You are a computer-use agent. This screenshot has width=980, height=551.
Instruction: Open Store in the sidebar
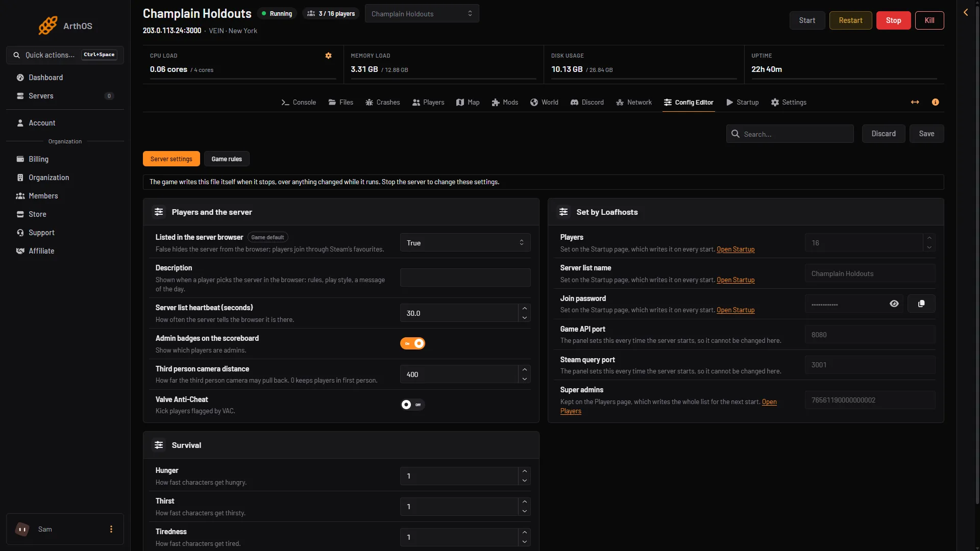pos(65,214)
